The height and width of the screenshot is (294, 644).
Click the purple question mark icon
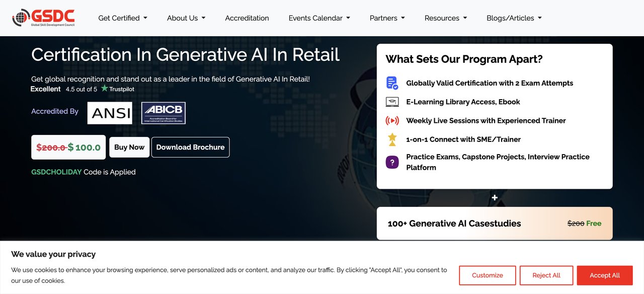click(392, 162)
